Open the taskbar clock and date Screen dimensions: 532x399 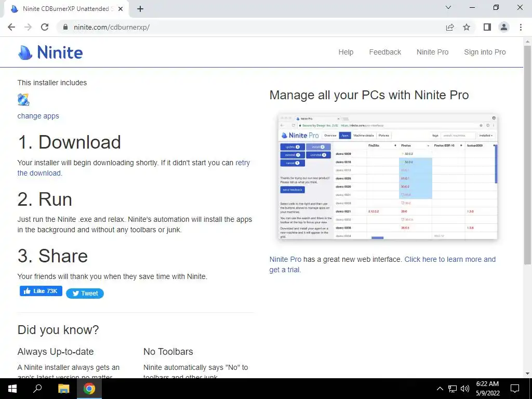click(x=487, y=389)
